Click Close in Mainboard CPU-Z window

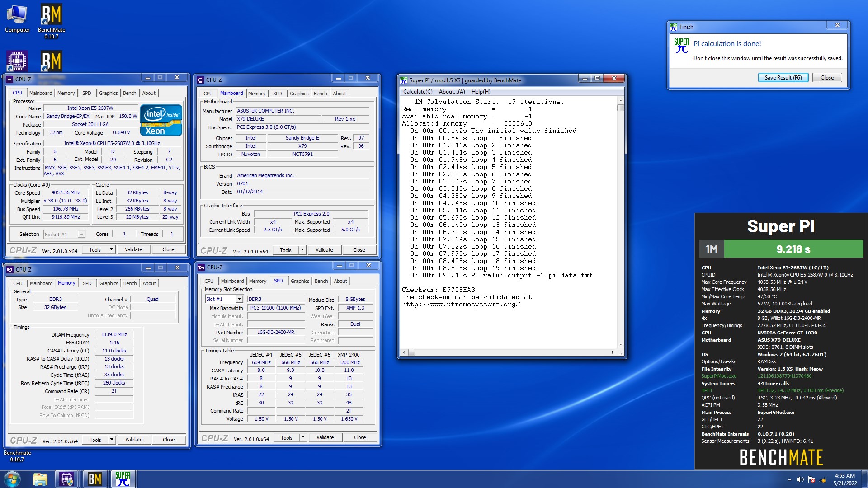[359, 250]
